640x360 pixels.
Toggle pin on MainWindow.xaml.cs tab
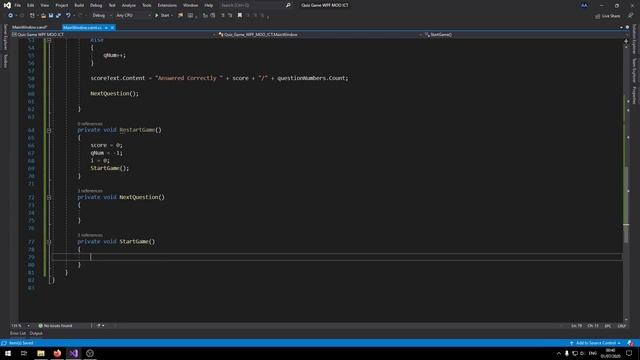pyautogui.click(x=106, y=27)
